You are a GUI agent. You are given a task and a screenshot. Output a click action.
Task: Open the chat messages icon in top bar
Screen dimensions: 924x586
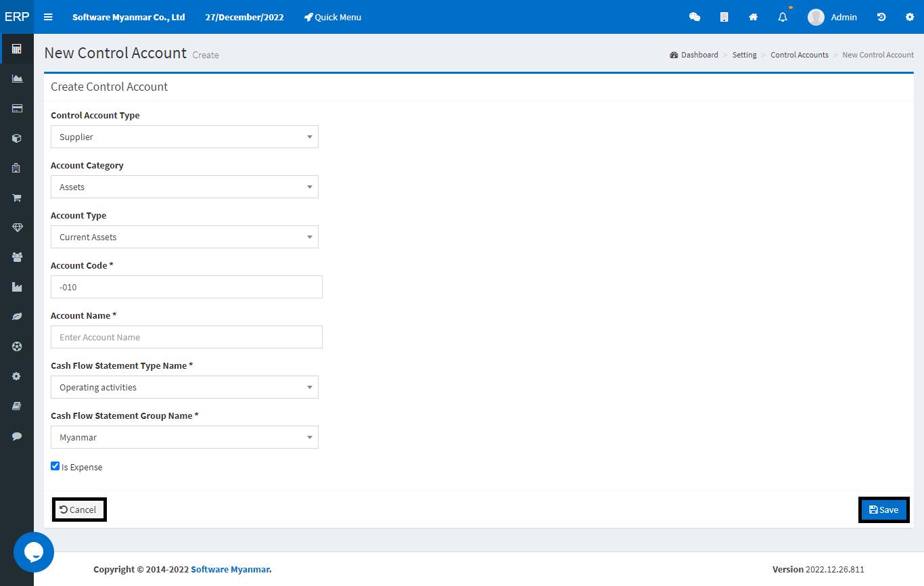(x=695, y=17)
